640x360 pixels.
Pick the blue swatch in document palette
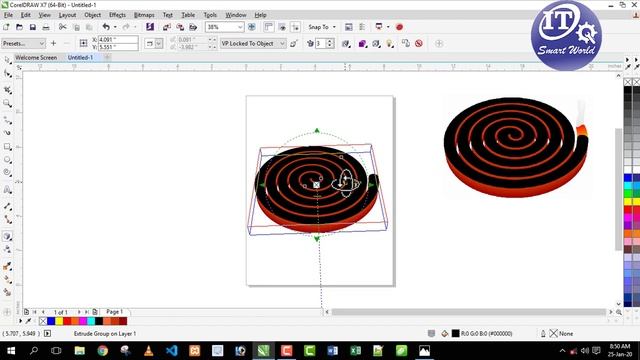(x=51, y=321)
